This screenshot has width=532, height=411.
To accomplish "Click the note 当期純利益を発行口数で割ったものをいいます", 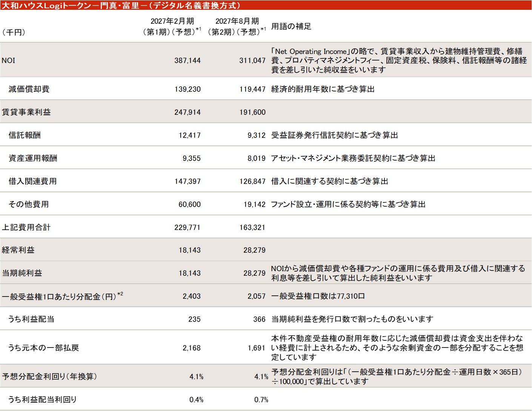I will [x=352, y=319].
